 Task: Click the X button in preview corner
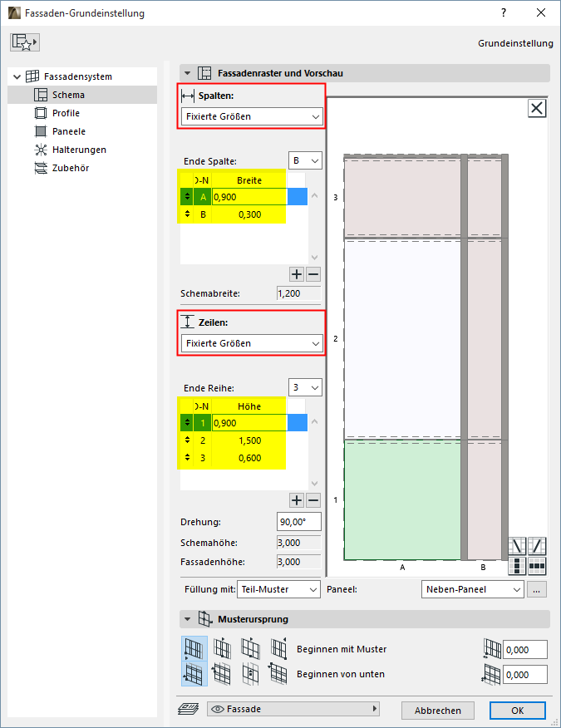click(x=537, y=109)
